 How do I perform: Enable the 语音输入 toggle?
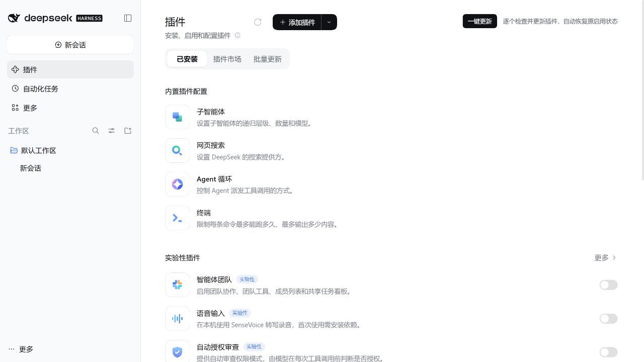point(608,319)
